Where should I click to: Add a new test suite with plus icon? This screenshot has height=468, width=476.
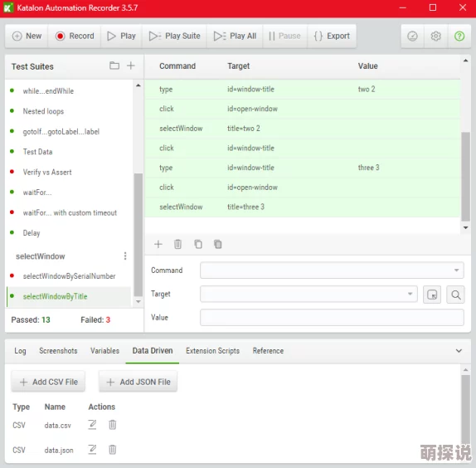(130, 66)
